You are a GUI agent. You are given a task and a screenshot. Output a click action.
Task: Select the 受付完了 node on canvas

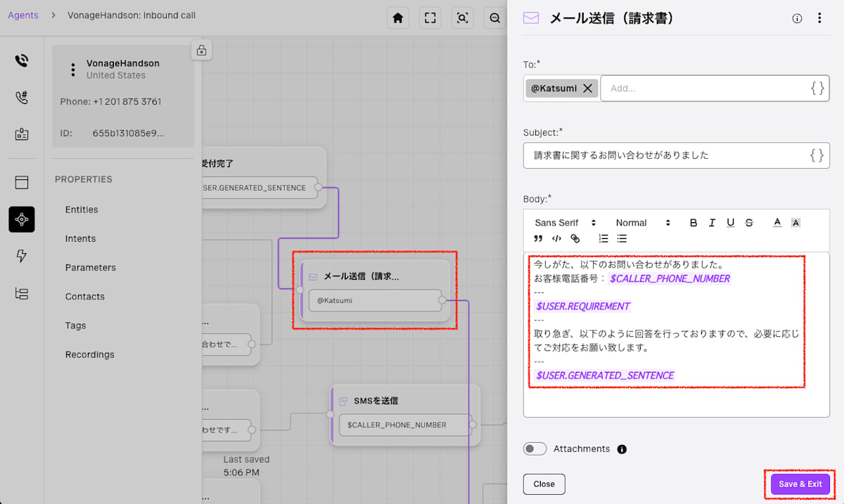pyautogui.click(x=264, y=177)
